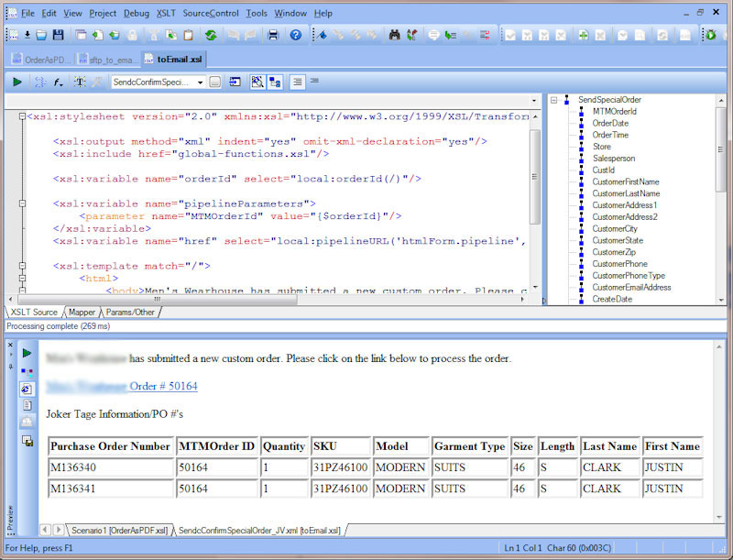Screen dimensions: 733x560
Task: Toggle the browser preview view button
Action: click(27, 389)
